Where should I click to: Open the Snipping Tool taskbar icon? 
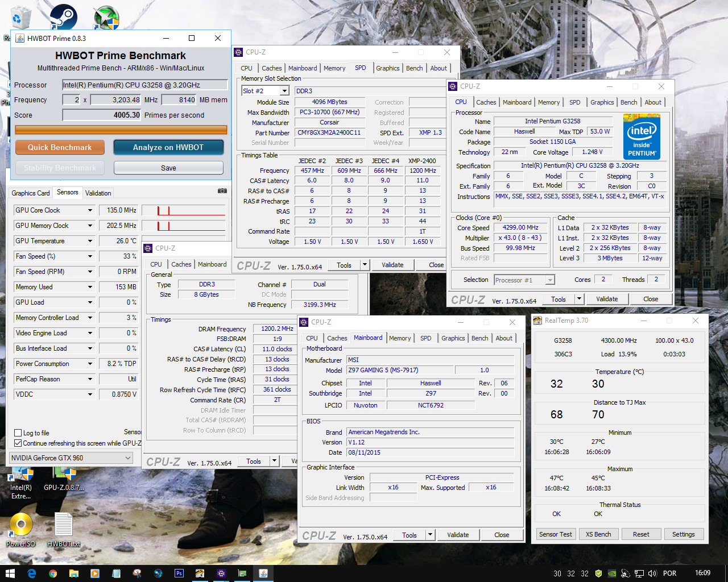[137, 573]
